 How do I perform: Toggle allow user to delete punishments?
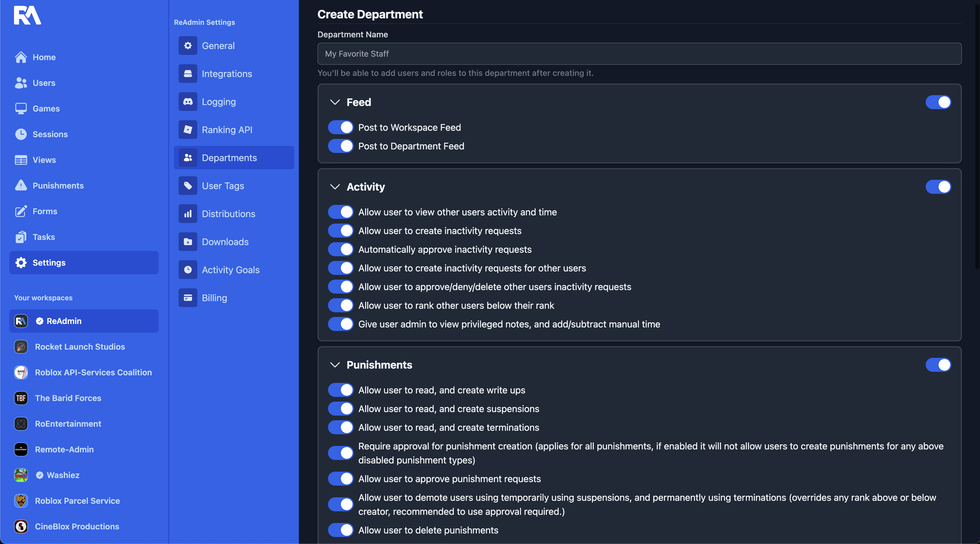tap(341, 530)
